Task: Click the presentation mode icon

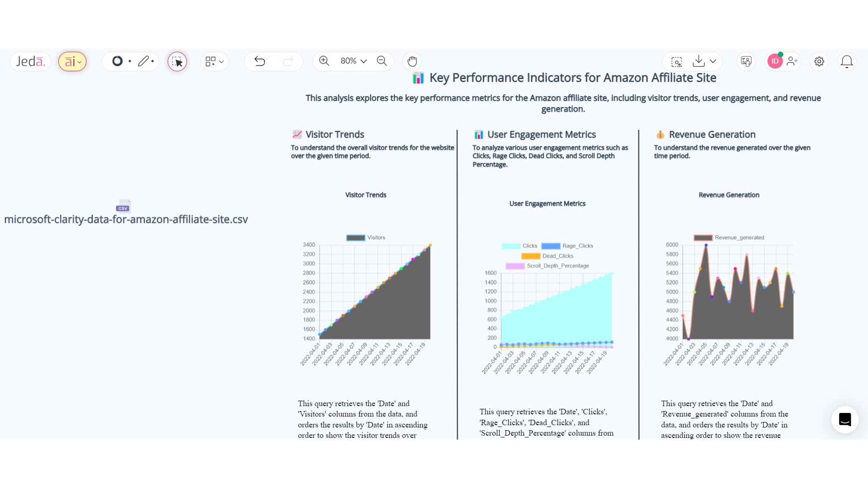Action: (746, 61)
